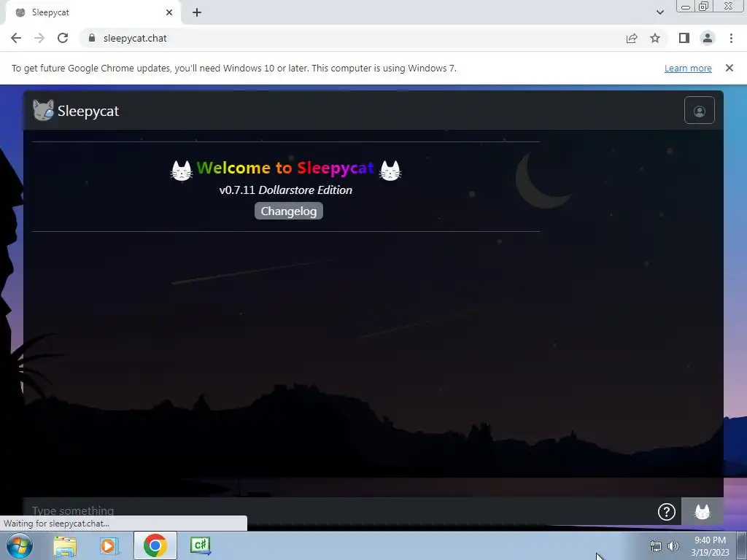Image resolution: width=747 pixels, height=560 pixels.
Task: Open Chrome three-dot menu
Action: (x=731, y=38)
